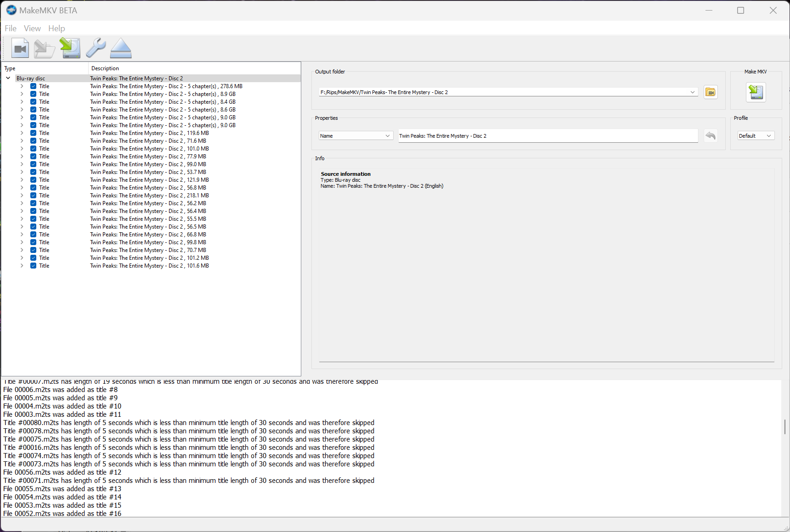Collapse the Blu-ray disc tree node
Image resolution: width=790 pixels, height=532 pixels.
tap(8, 78)
